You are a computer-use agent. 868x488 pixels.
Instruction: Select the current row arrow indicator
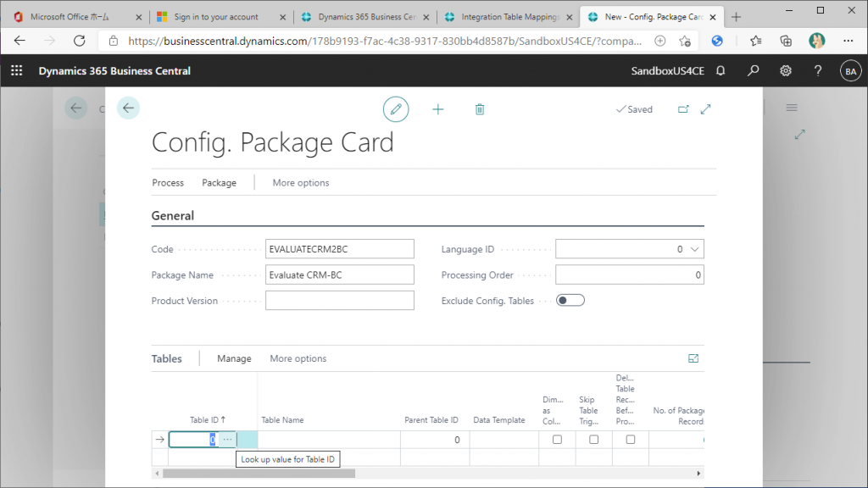tap(160, 440)
